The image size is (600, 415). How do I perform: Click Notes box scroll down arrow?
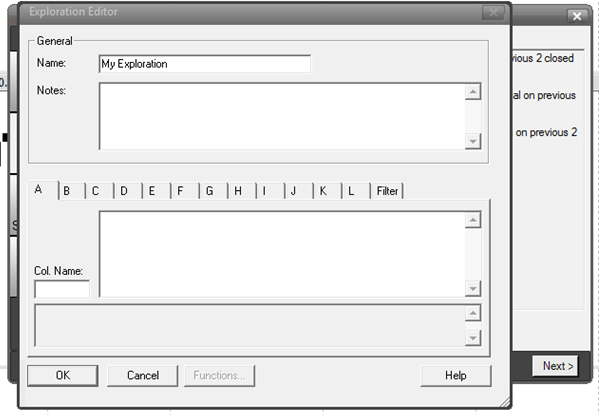pyautogui.click(x=473, y=142)
